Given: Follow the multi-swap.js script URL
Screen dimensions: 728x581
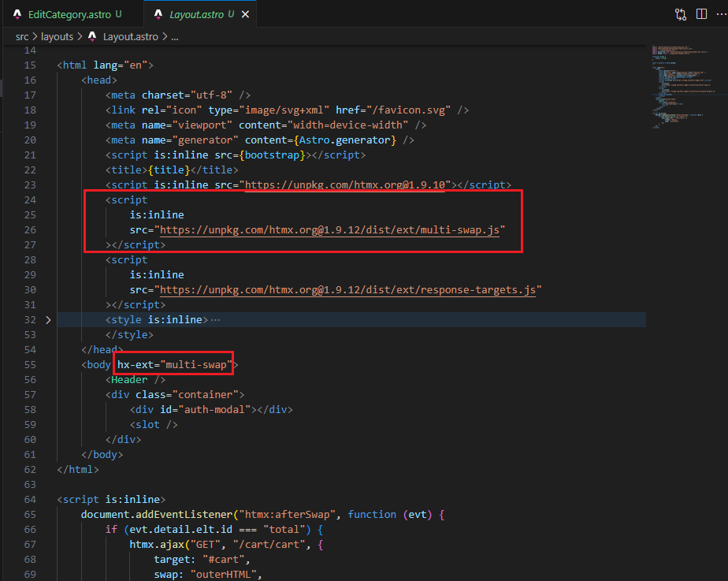Looking at the screenshot, I should [329, 230].
